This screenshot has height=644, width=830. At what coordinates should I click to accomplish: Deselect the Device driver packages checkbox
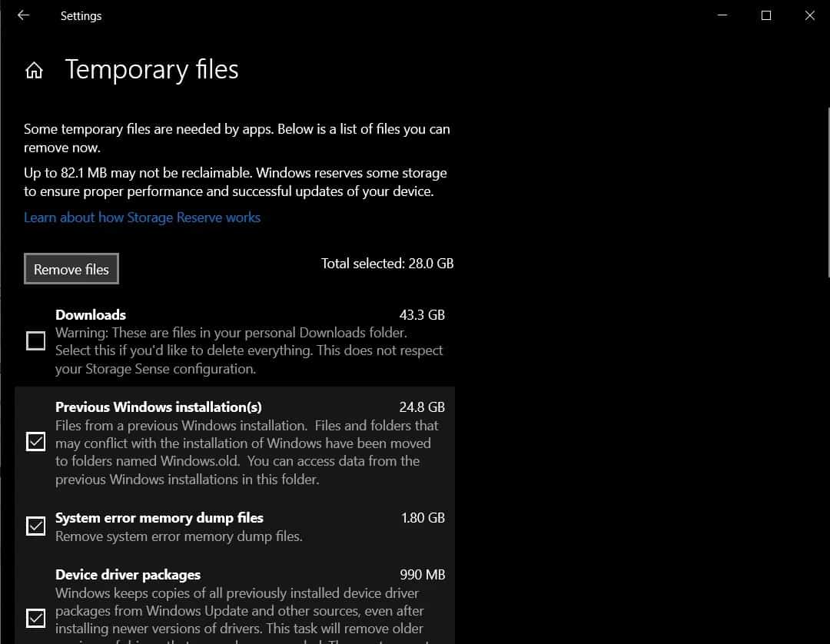point(36,618)
